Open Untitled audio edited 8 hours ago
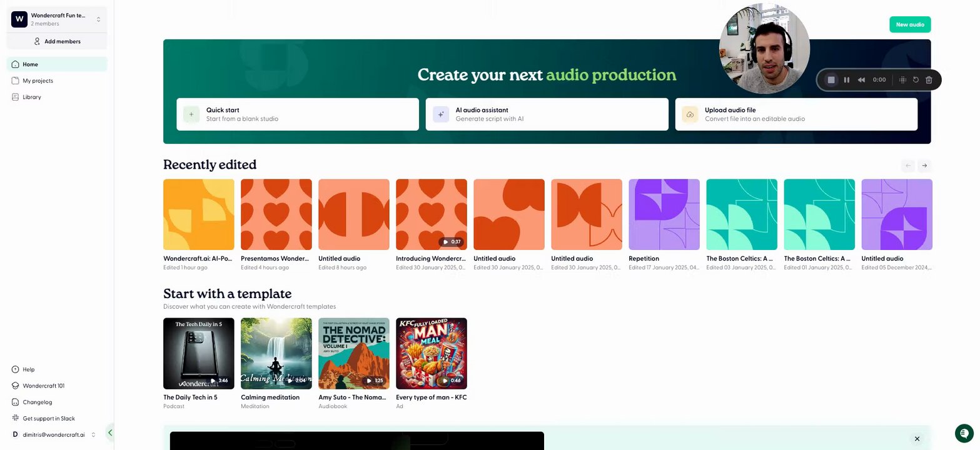The height and width of the screenshot is (450, 980). pyautogui.click(x=354, y=225)
